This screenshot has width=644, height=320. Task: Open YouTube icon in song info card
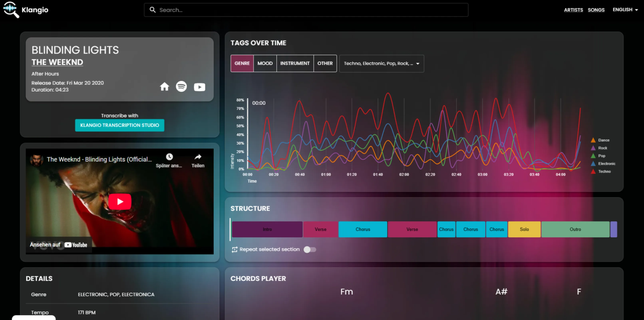pos(199,87)
